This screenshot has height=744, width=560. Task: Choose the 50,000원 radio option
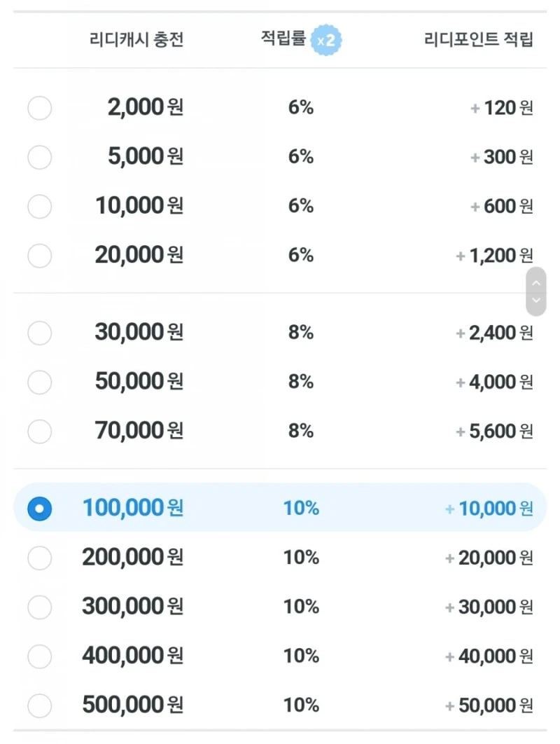click(x=39, y=382)
